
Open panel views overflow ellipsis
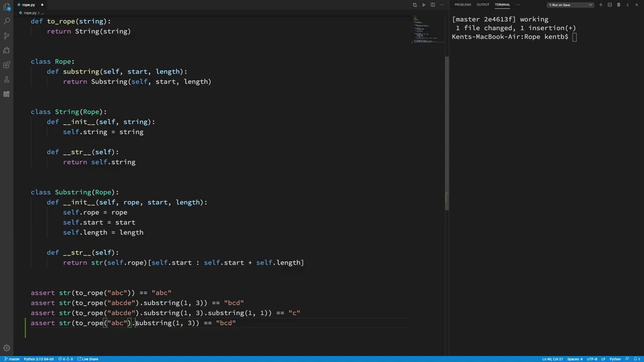click(518, 5)
